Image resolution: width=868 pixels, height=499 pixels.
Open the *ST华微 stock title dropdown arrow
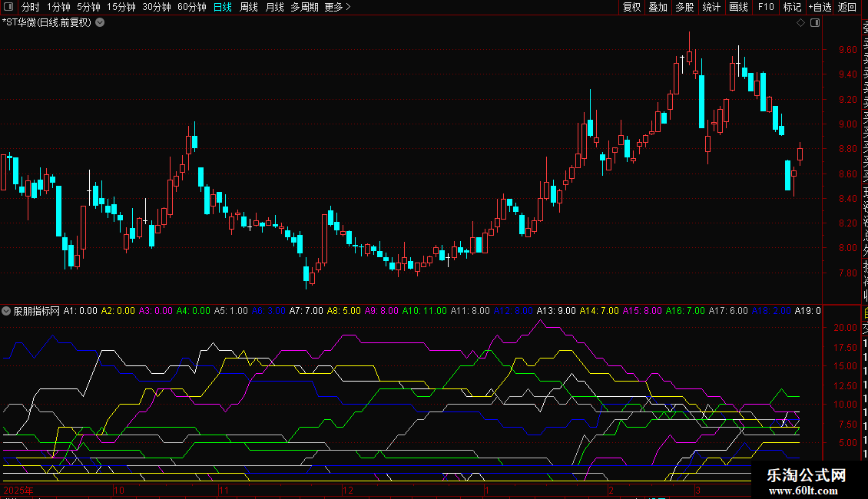[x=100, y=23]
